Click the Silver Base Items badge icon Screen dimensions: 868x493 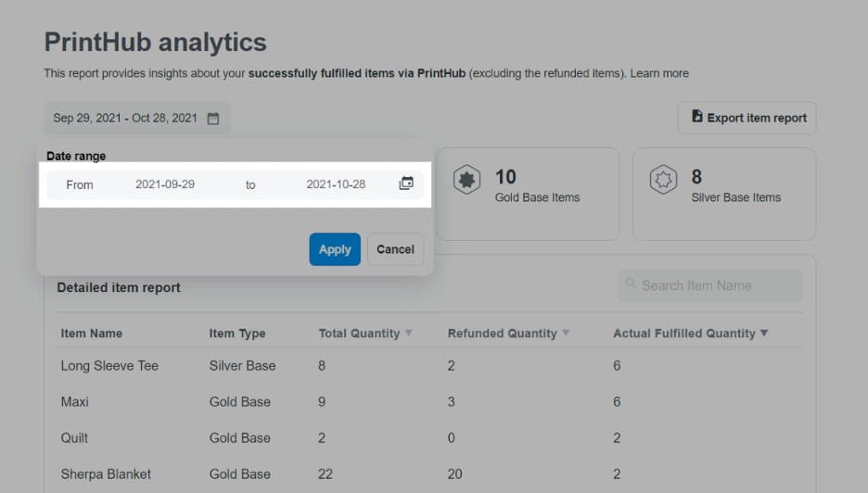(664, 182)
